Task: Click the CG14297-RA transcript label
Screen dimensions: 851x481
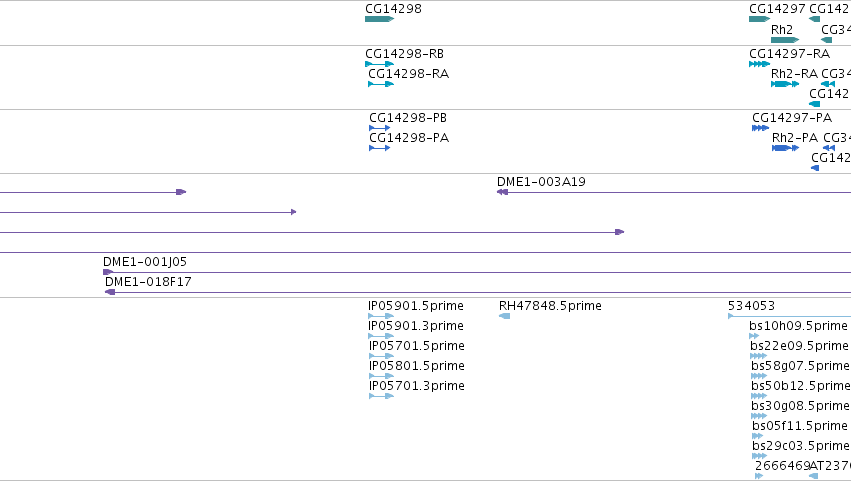Action: [x=789, y=54]
